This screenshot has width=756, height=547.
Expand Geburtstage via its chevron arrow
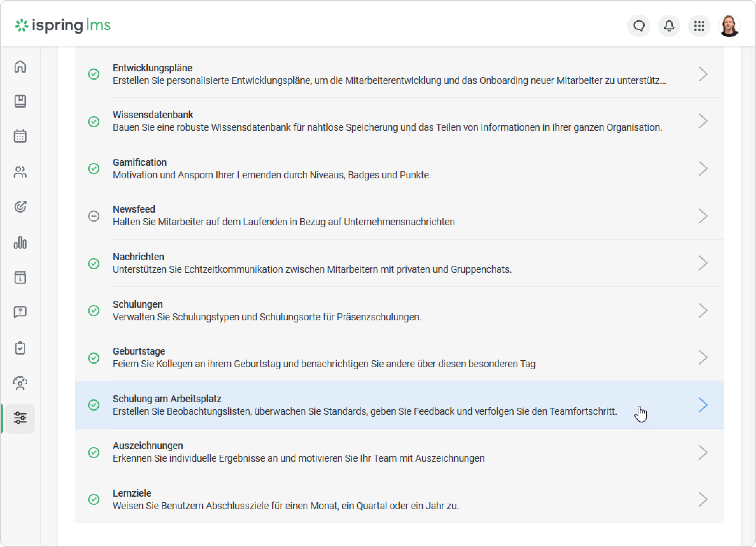(703, 357)
